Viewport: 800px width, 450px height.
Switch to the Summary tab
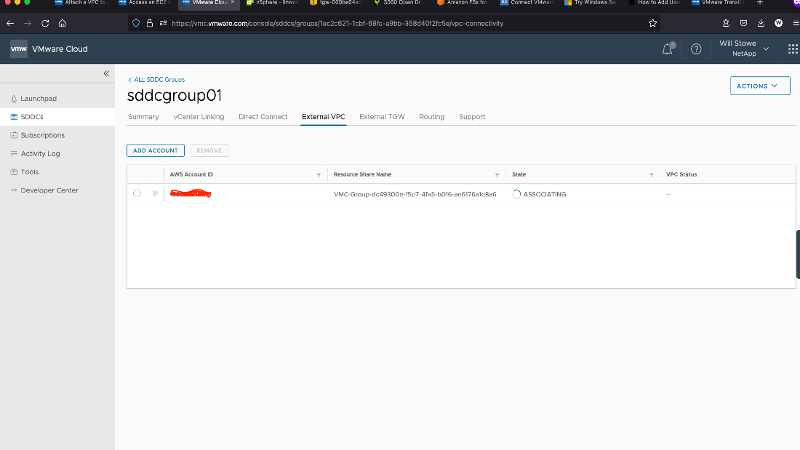pyautogui.click(x=143, y=117)
